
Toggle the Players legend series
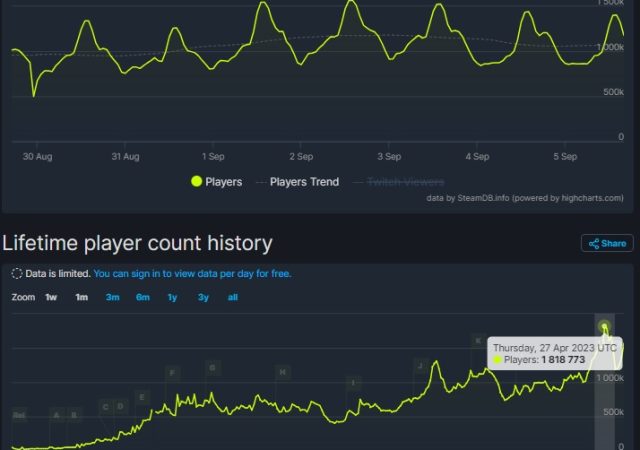pyautogui.click(x=216, y=182)
